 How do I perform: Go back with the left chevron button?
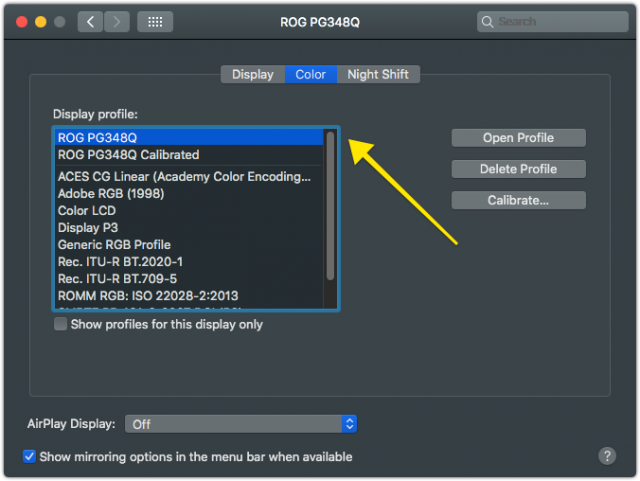90,22
